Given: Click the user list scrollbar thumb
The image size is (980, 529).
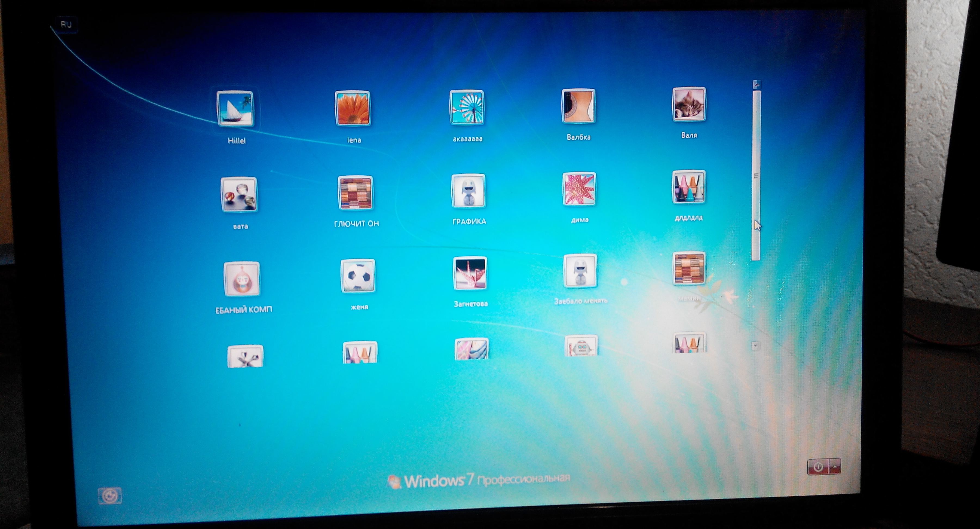Looking at the screenshot, I should pyautogui.click(x=756, y=175).
